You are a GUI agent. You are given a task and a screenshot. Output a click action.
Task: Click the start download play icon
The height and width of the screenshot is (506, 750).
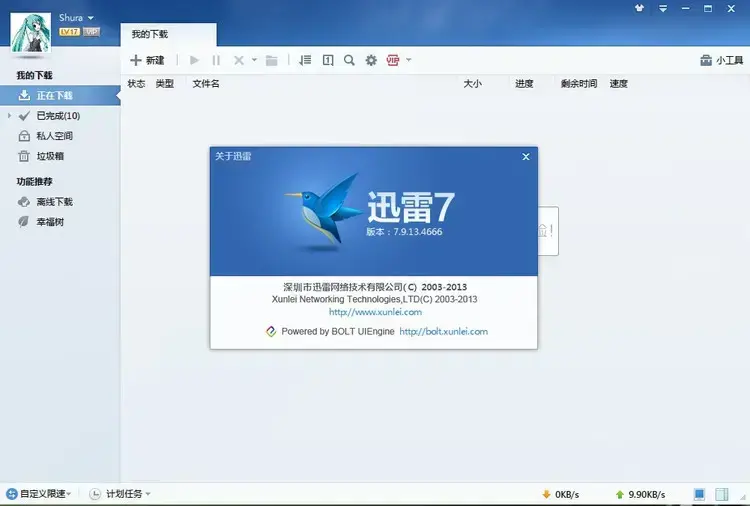(194, 60)
